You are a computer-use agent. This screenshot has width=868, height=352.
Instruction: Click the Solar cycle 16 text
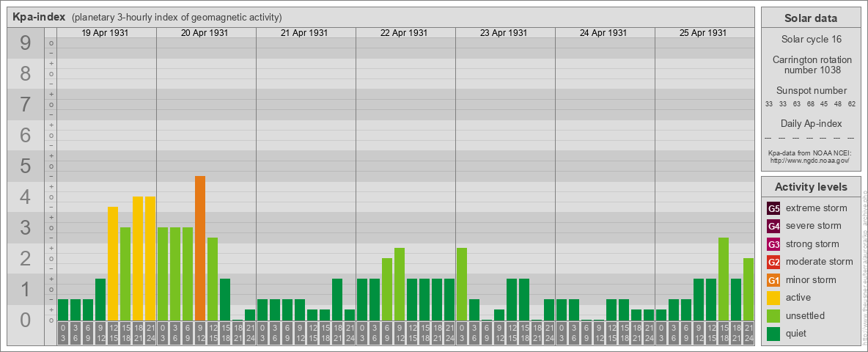point(811,40)
